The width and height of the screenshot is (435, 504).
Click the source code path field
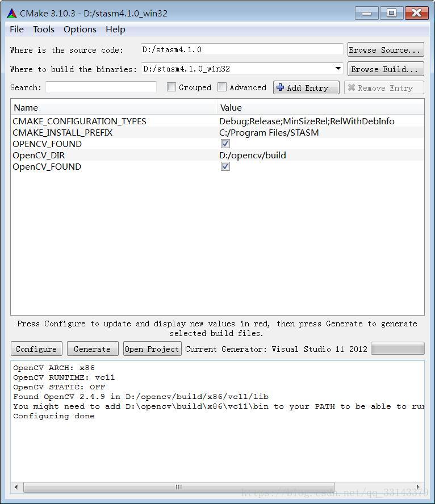click(242, 49)
